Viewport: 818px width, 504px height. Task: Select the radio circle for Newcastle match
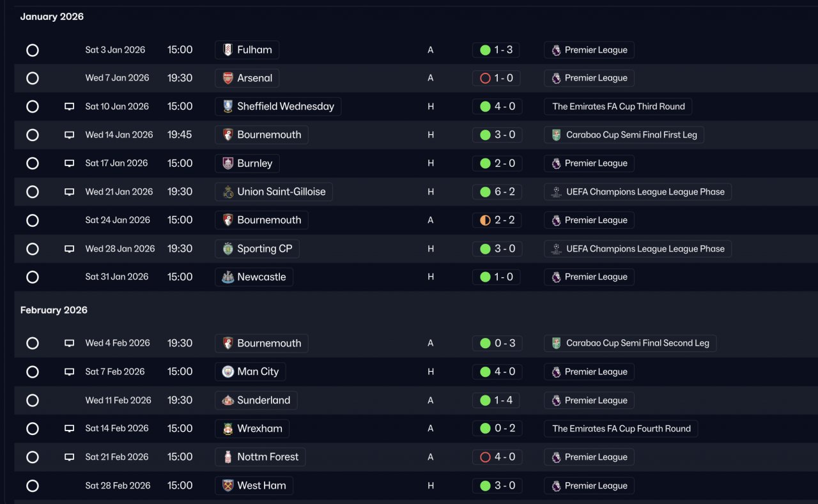(x=33, y=277)
